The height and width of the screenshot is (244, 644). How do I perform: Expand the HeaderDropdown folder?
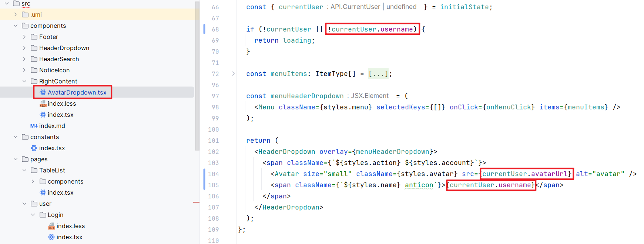click(x=24, y=48)
